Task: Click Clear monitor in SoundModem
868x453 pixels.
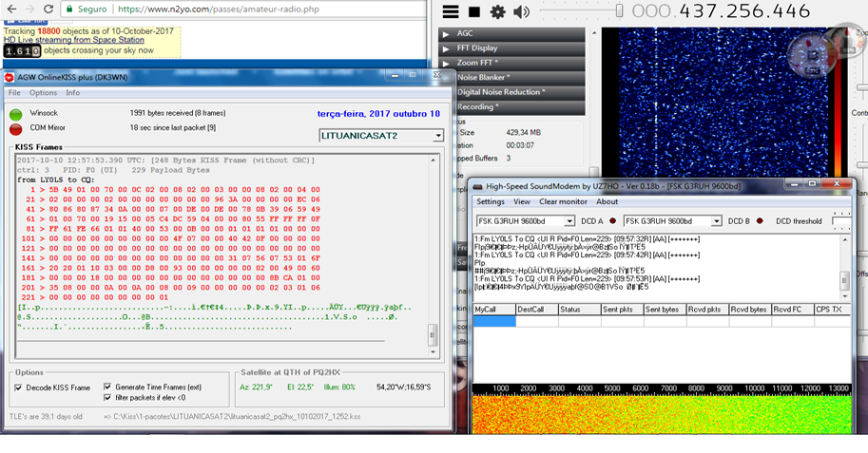Action: [x=563, y=201]
